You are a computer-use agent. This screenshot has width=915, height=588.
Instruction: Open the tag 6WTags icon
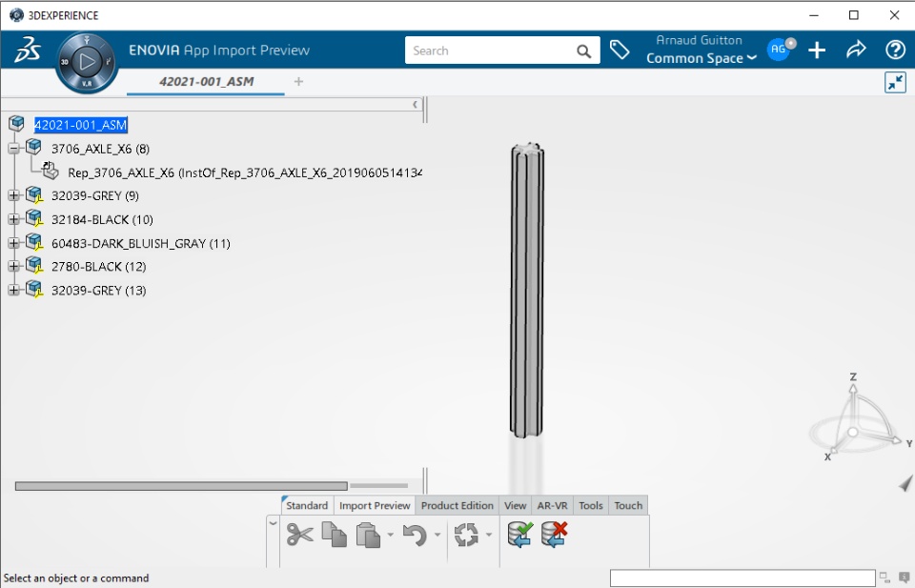pyautogui.click(x=620, y=51)
